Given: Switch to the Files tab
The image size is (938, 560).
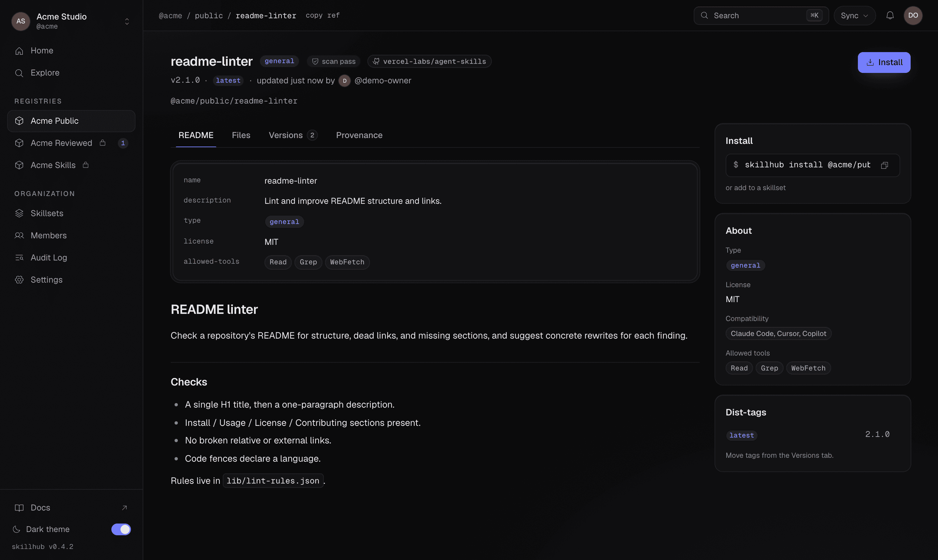Looking at the screenshot, I should pyautogui.click(x=241, y=135).
